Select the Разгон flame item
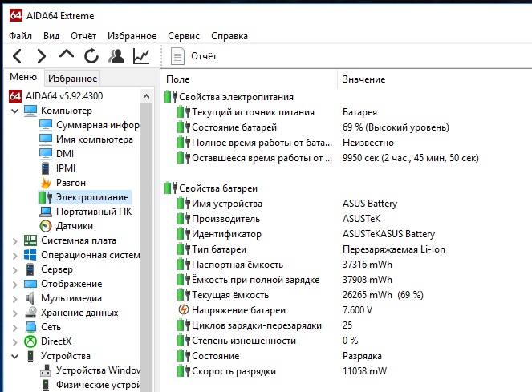The width and height of the screenshot is (532, 392). (x=71, y=183)
